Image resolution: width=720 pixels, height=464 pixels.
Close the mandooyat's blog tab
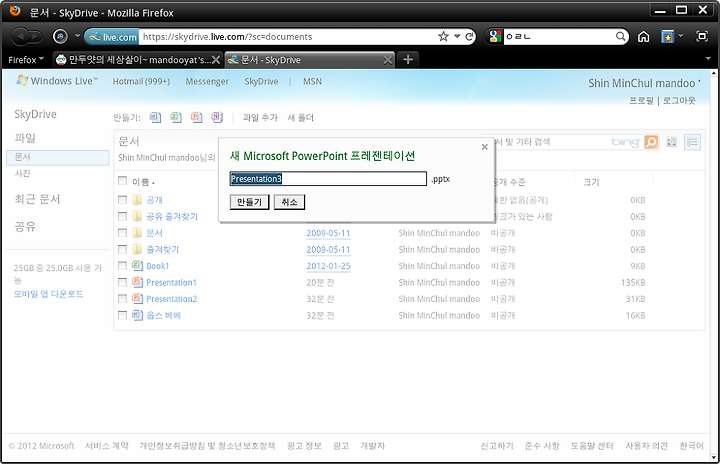[x=216, y=60]
